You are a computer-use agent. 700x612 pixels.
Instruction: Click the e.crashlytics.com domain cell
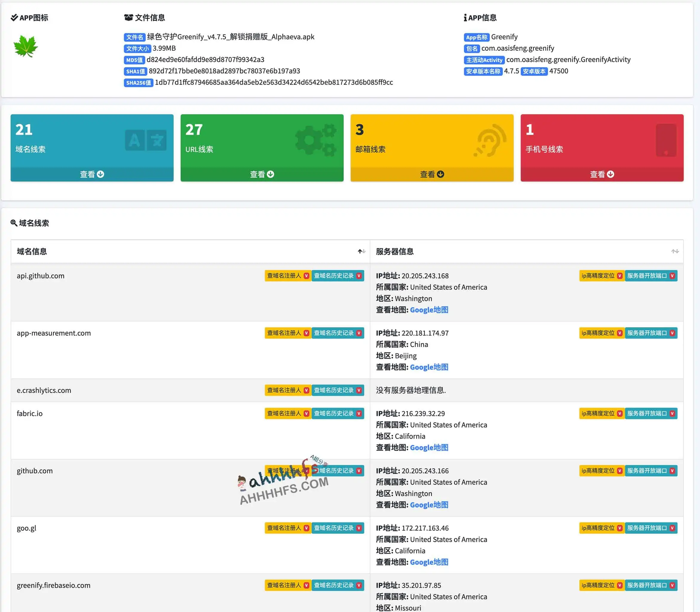(x=44, y=390)
